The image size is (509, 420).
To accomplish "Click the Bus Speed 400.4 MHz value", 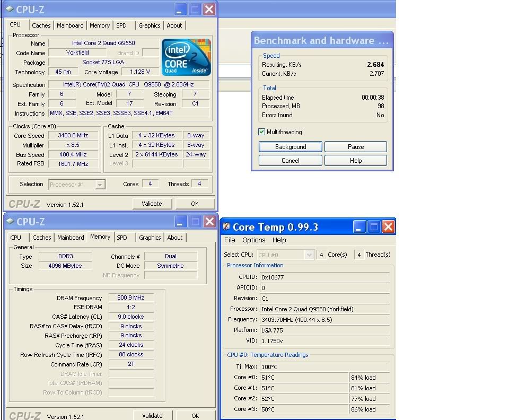I will point(73,154).
